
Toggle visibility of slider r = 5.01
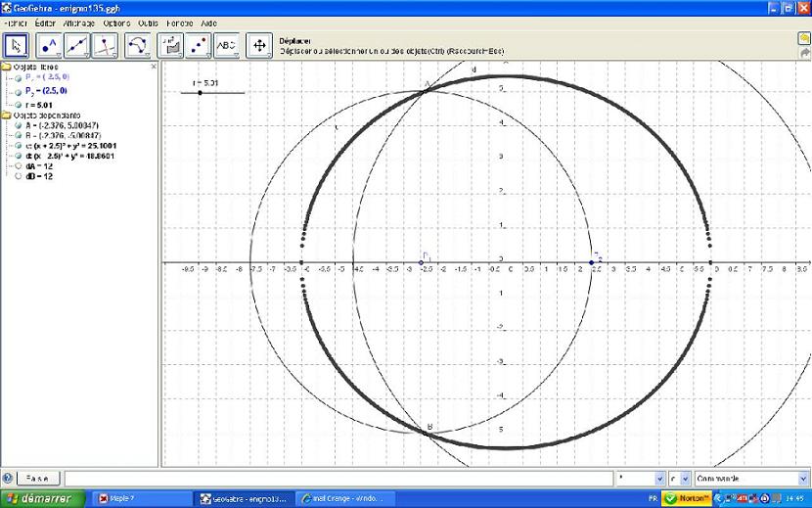click(19, 104)
